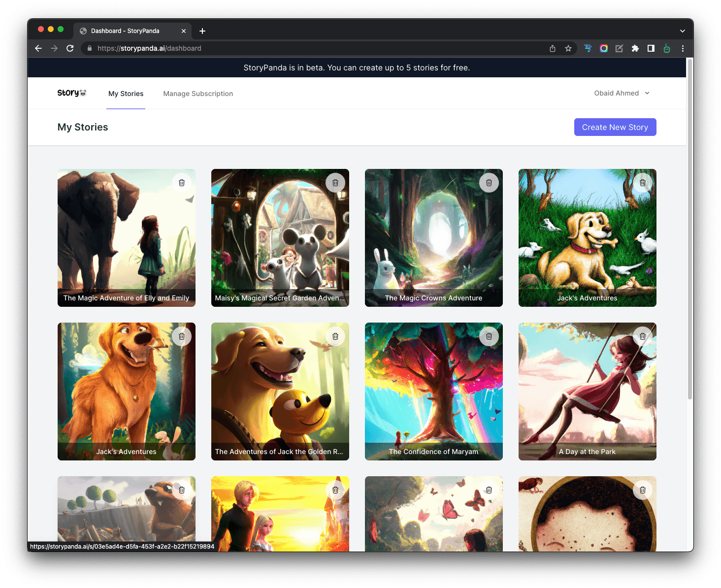Image resolution: width=721 pixels, height=588 pixels.
Task: Click trash icon on The Adventures of Jack the Golden story
Action: [x=335, y=336]
